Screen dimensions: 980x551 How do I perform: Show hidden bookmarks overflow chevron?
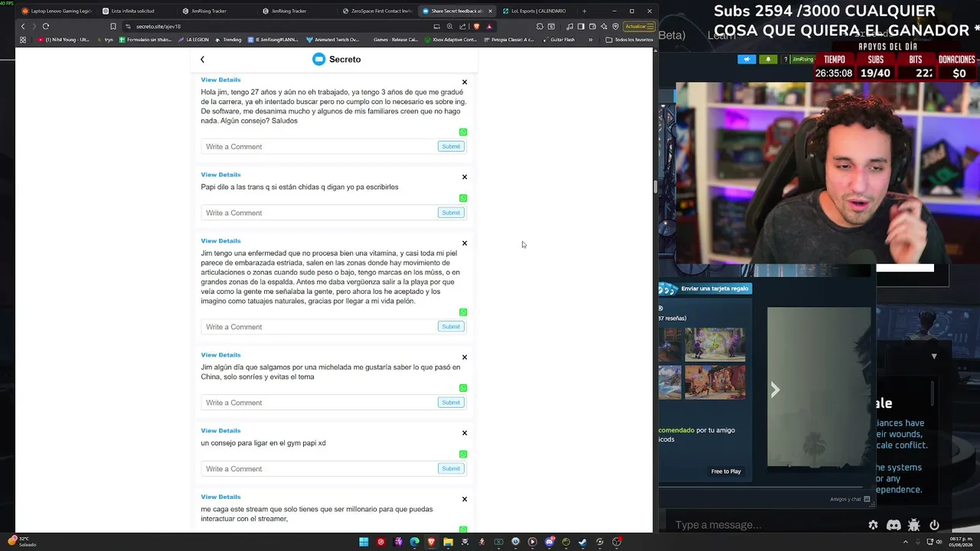(x=590, y=40)
